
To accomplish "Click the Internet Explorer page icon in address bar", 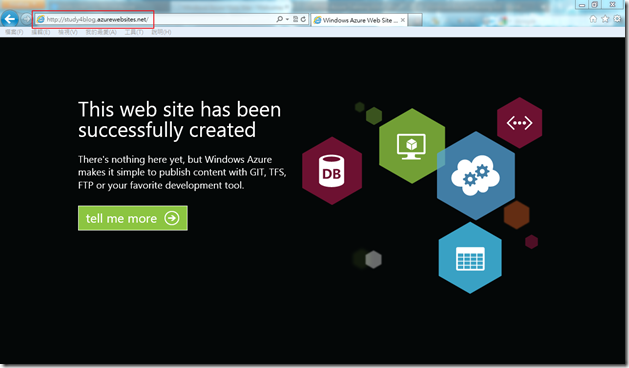I will click(x=41, y=19).
